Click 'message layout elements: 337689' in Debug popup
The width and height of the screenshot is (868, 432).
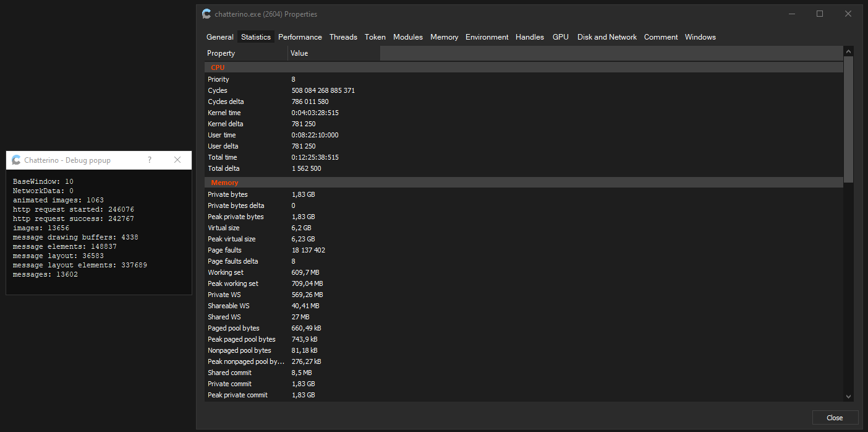click(x=80, y=265)
